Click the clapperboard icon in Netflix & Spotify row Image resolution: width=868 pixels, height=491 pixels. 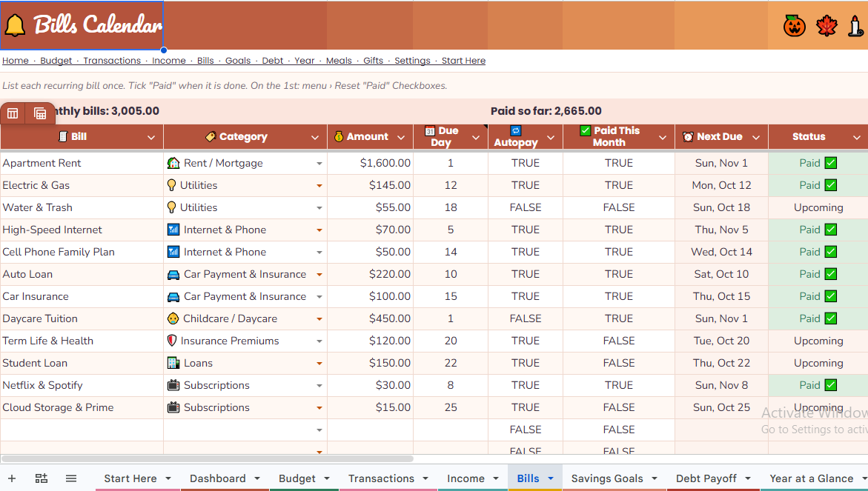click(173, 385)
